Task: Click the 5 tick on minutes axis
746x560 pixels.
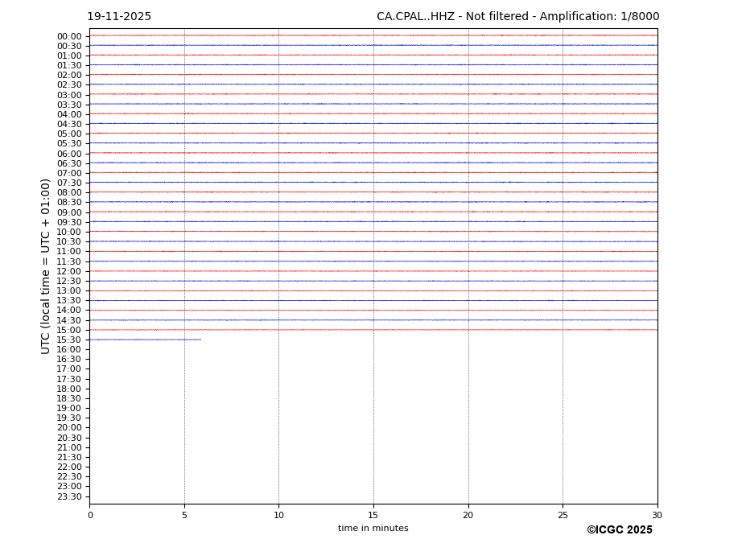Action: pyautogui.click(x=184, y=515)
